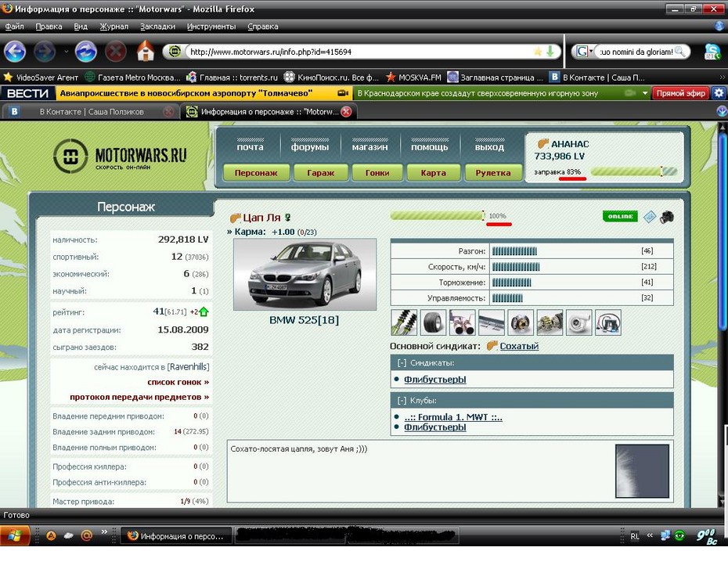Image resolution: width=728 pixels, height=569 pixels.
Task: Click the turbocharger upgrade icon
Action: 579,322
